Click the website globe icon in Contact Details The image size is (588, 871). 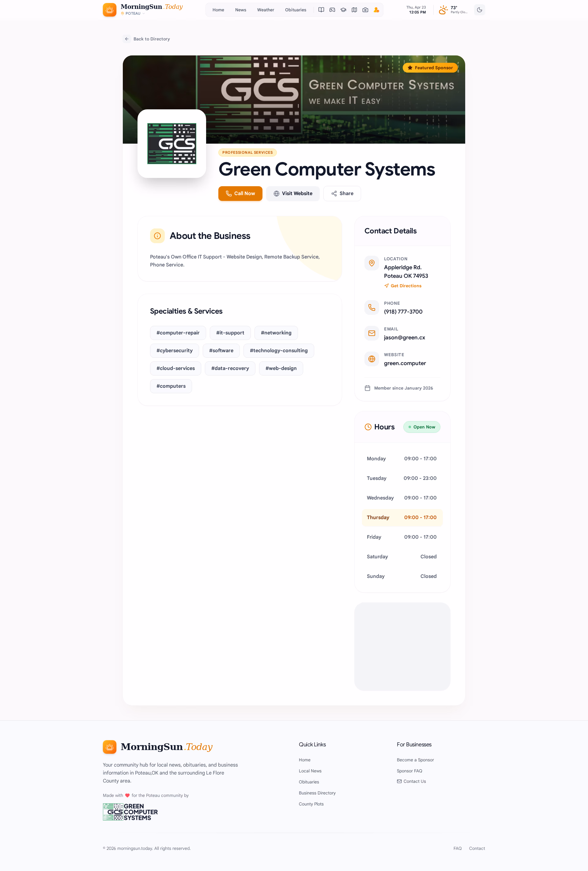[372, 359]
